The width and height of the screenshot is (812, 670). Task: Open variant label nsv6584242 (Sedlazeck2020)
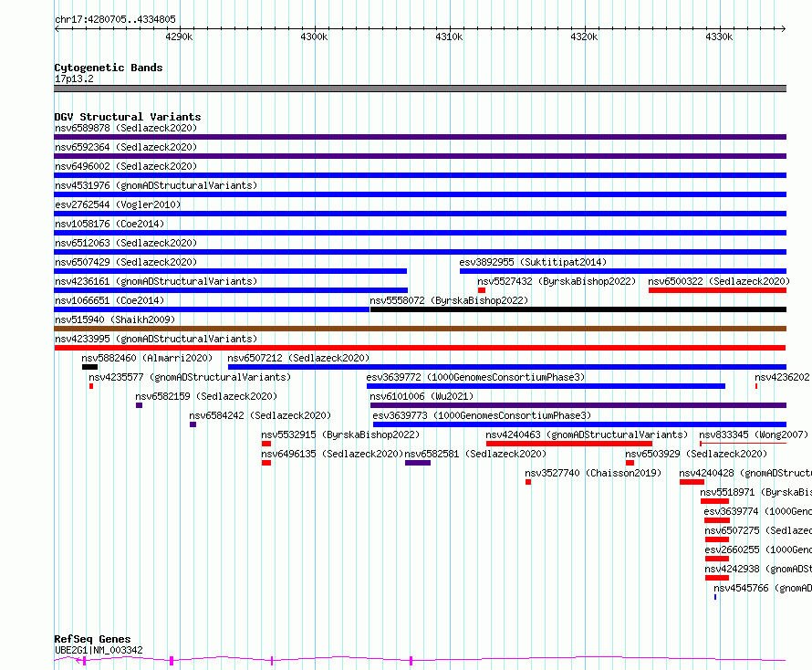click(260, 415)
